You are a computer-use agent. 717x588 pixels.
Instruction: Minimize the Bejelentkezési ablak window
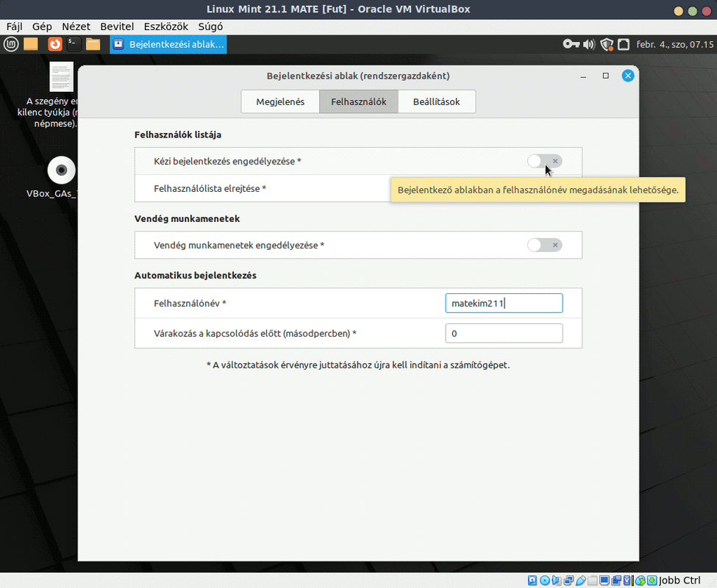[583, 76]
